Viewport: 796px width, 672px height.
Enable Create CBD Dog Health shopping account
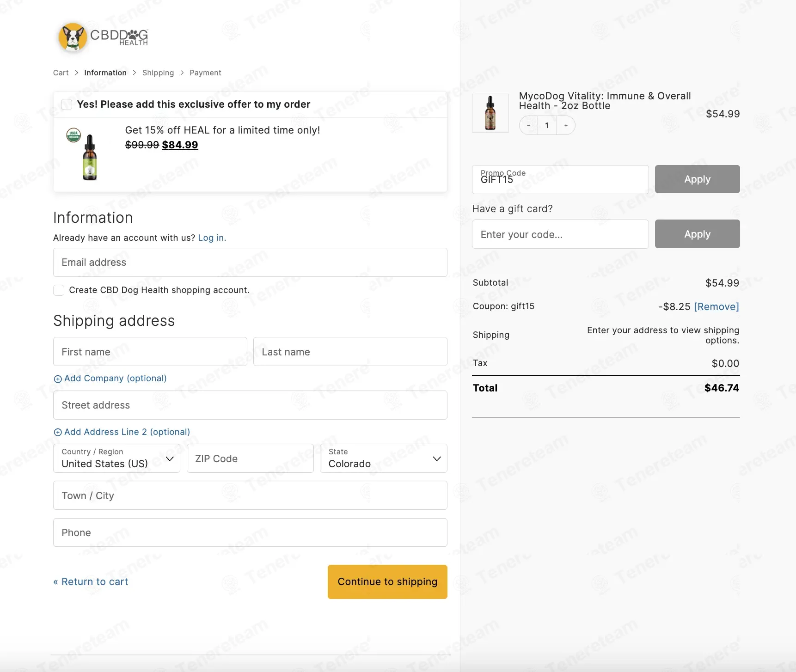[x=59, y=290]
